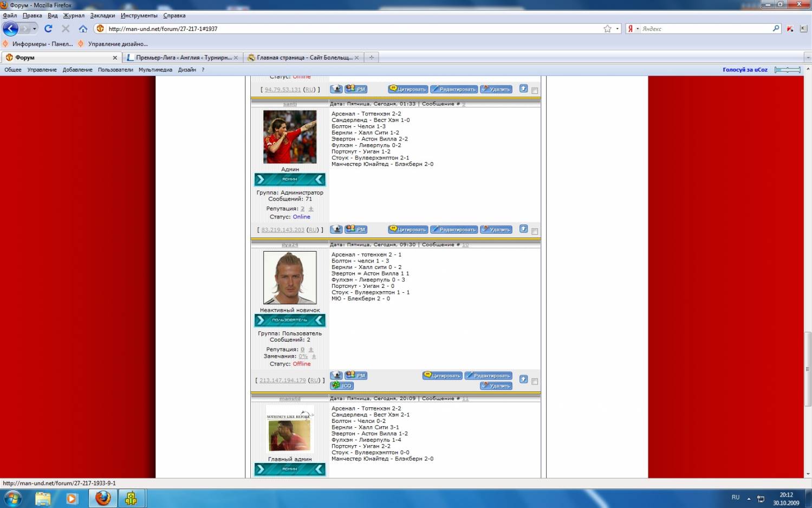
Task: Launch Windows Media Player from taskbar
Action: click(72, 498)
